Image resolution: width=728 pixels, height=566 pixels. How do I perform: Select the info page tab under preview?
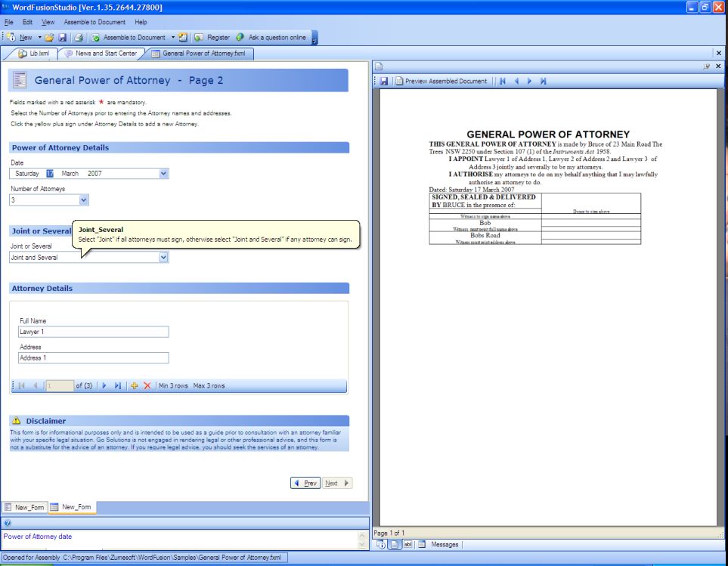[381, 545]
